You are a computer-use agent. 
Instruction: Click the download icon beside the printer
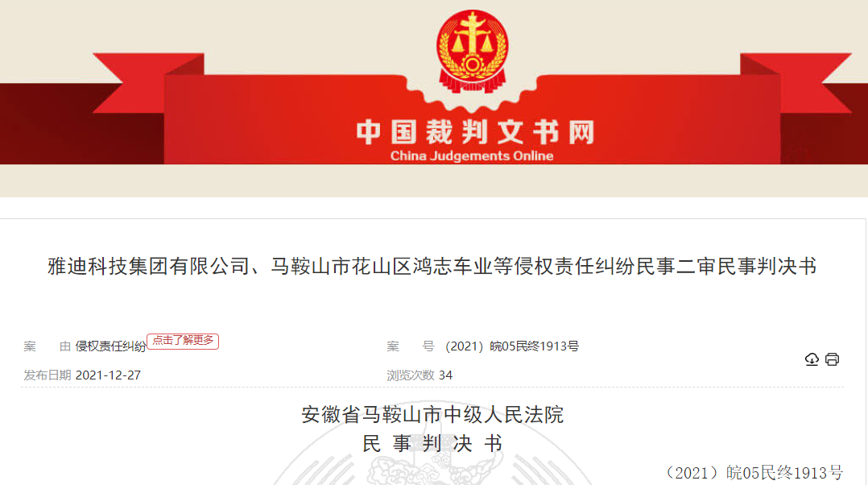[812, 359]
